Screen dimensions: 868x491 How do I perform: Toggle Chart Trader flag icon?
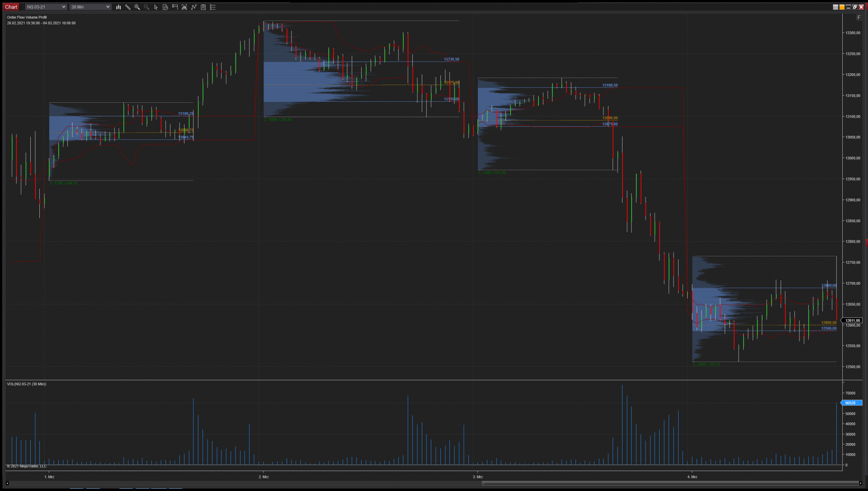[x=175, y=7]
